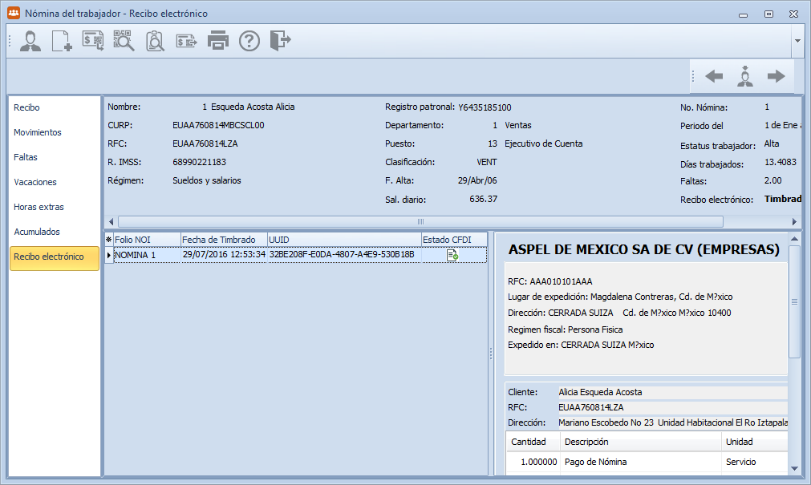The image size is (811, 485).
Task: Click the exit door icon
Action: click(280, 41)
